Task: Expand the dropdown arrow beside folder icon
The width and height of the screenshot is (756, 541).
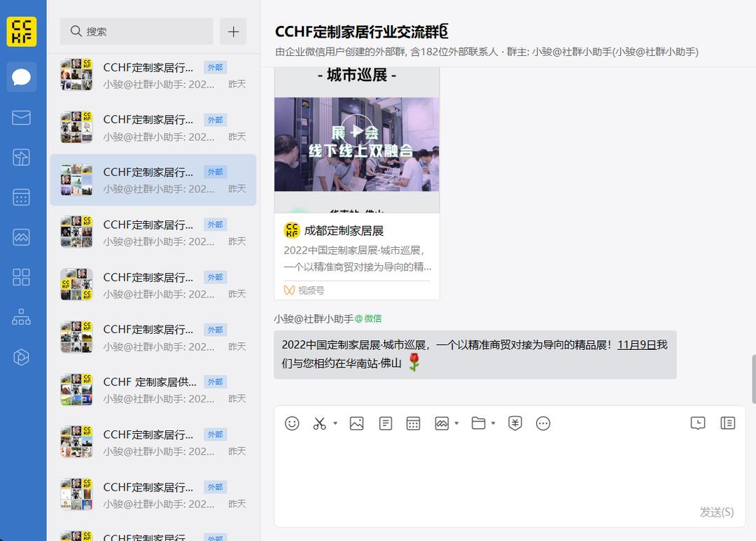Action: [493, 423]
